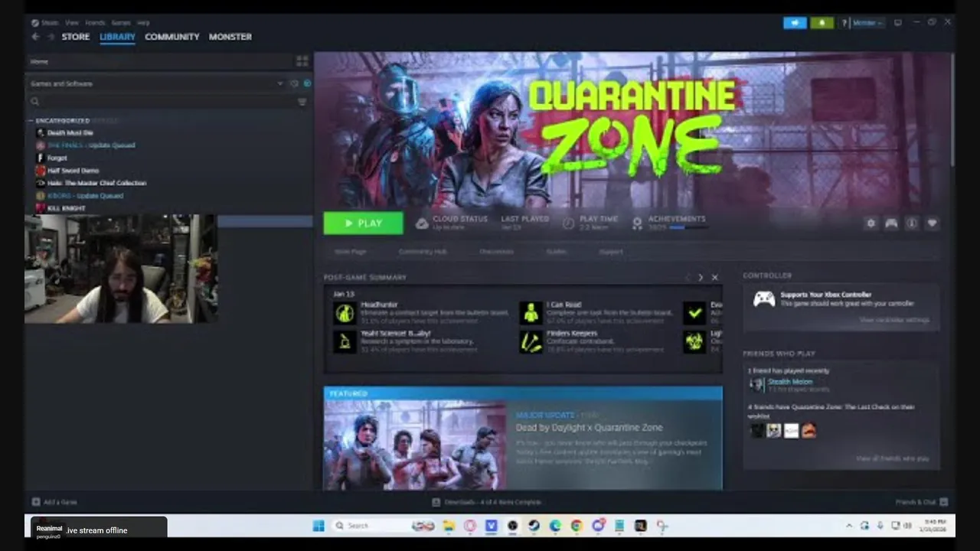Open the Store Page link
The height and width of the screenshot is (551, 980).
pos(351,252)
